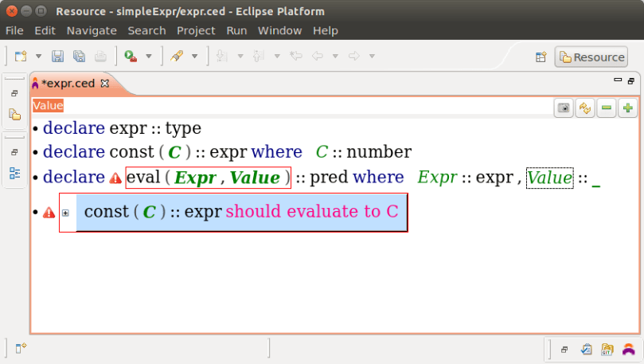
Task: Click the green plus icon in the editor
Action: pyautogui.click(x=628, y=109)
